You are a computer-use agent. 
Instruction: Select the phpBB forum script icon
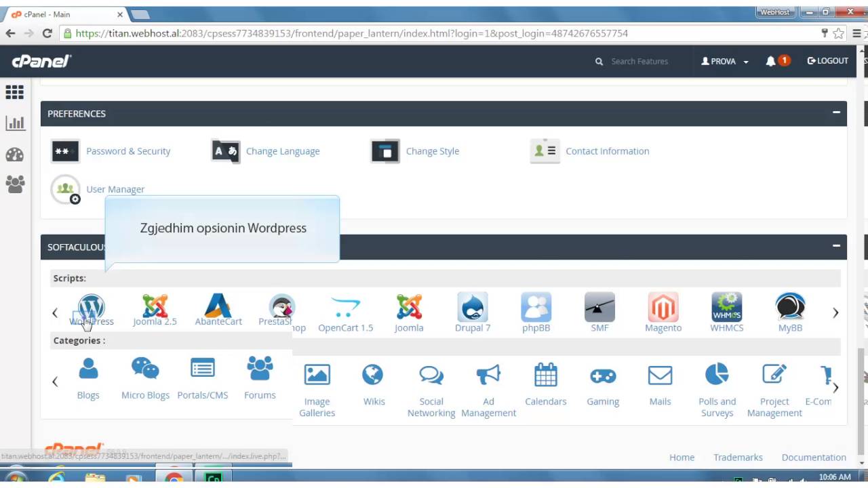[x=536, y=307]
